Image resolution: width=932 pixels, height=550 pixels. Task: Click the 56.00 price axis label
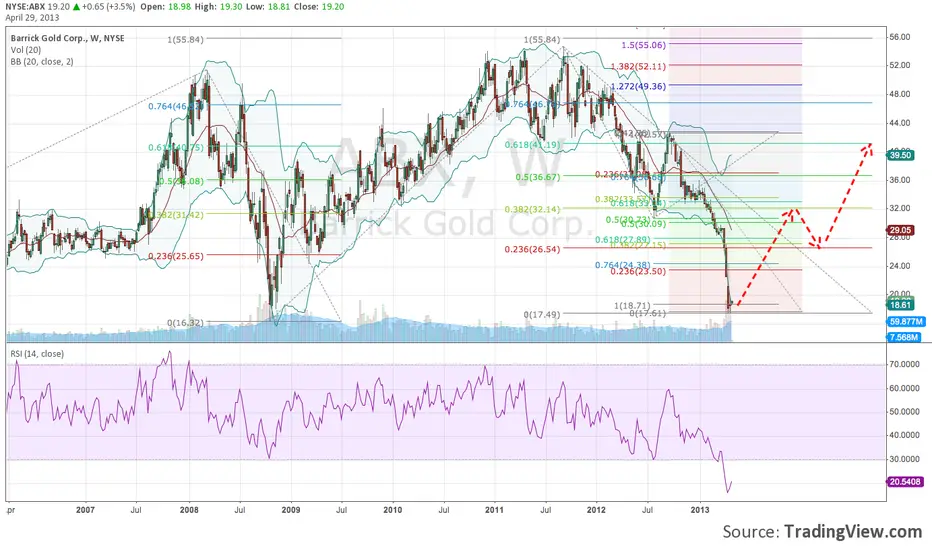(x=900, y=37)
